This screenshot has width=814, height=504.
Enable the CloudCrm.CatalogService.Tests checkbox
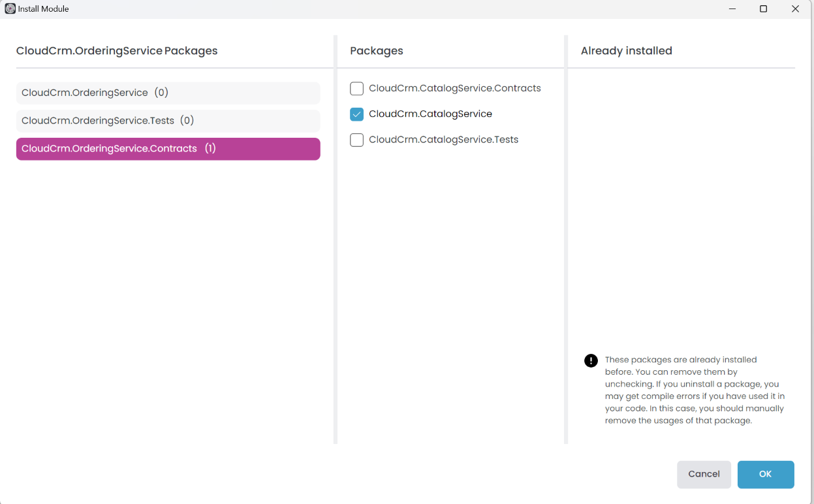coord(356,140)
